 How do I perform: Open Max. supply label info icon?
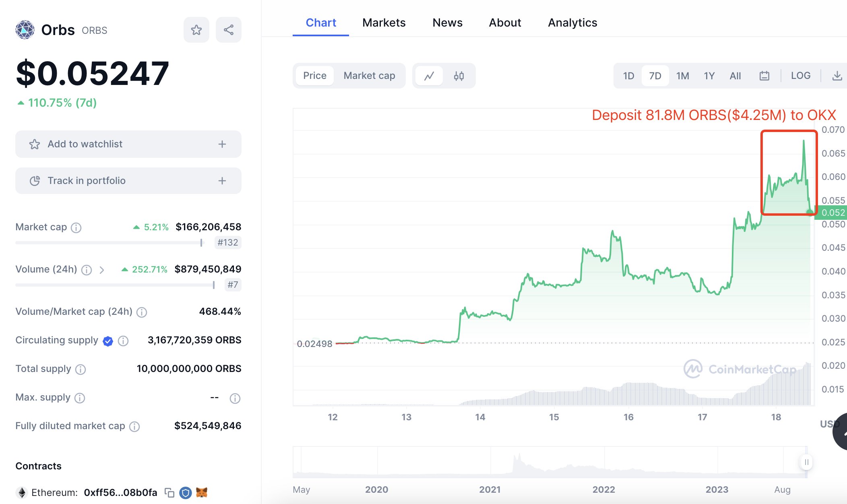80,398
